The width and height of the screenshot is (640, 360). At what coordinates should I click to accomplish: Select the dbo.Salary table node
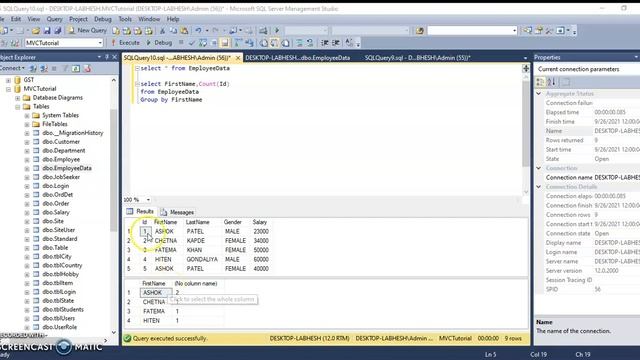[56, 212]
